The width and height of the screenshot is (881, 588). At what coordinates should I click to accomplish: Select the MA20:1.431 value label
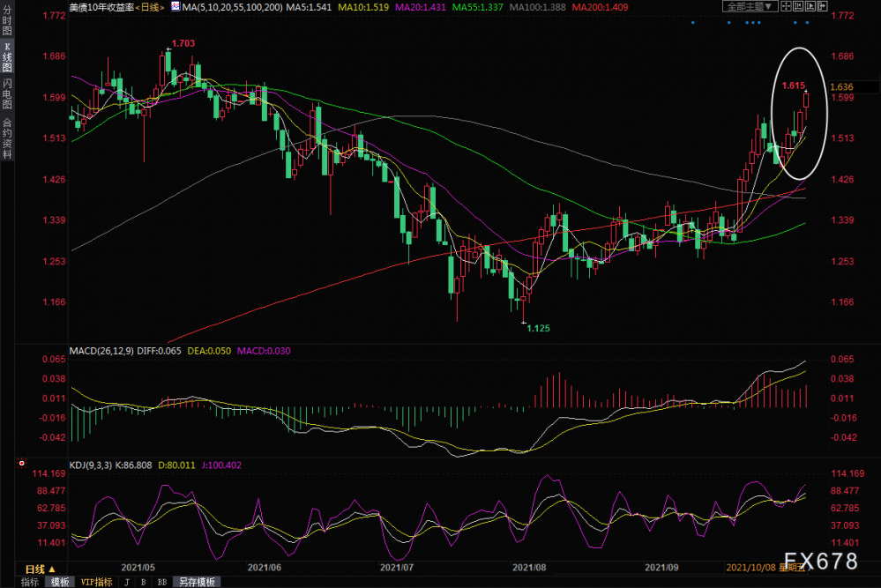(421, 7)
